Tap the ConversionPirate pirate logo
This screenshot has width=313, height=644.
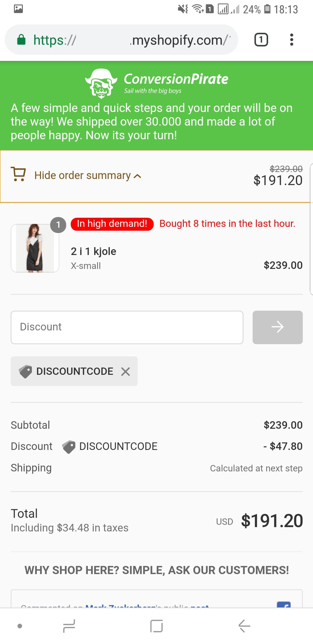(x=101, y=83)
